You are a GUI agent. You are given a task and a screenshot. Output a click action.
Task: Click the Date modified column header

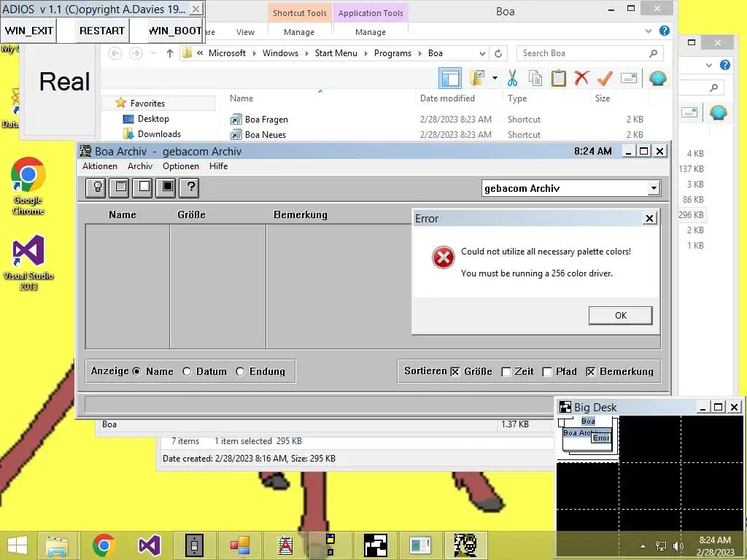coord(447,98)
